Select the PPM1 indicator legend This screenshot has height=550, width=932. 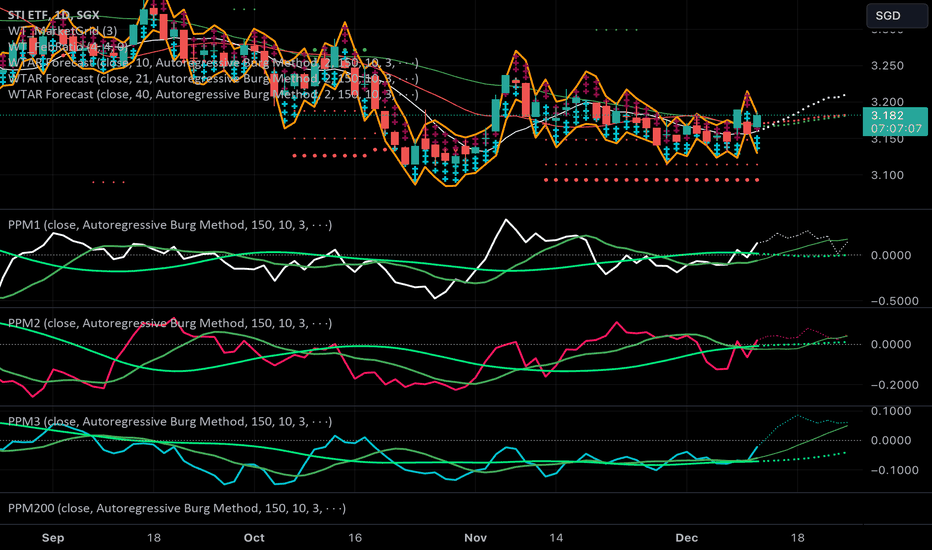[170, 225]
